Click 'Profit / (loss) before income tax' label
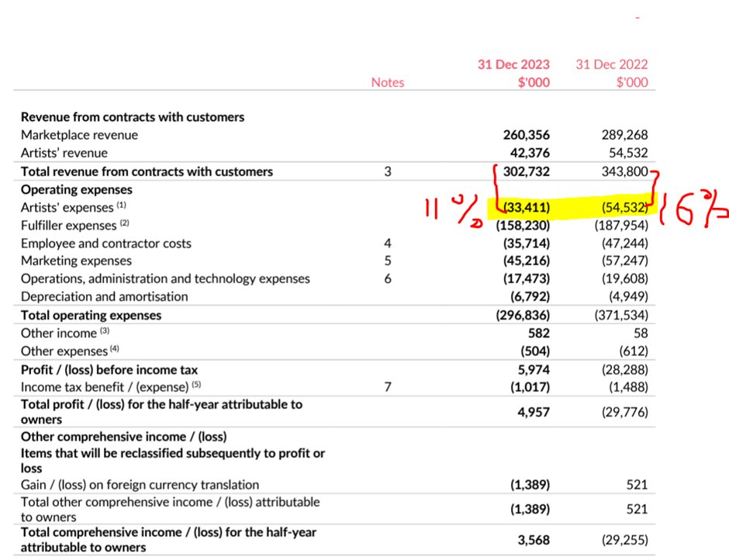The height and width of the screenshot is (560, 729). [109, 370]
